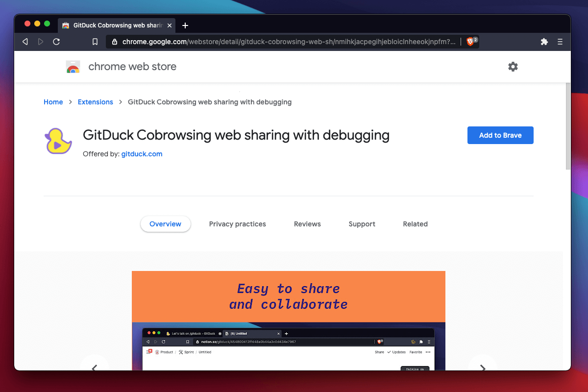
Task: Open the gitduck.com publisher link
Action: point(142,154)
